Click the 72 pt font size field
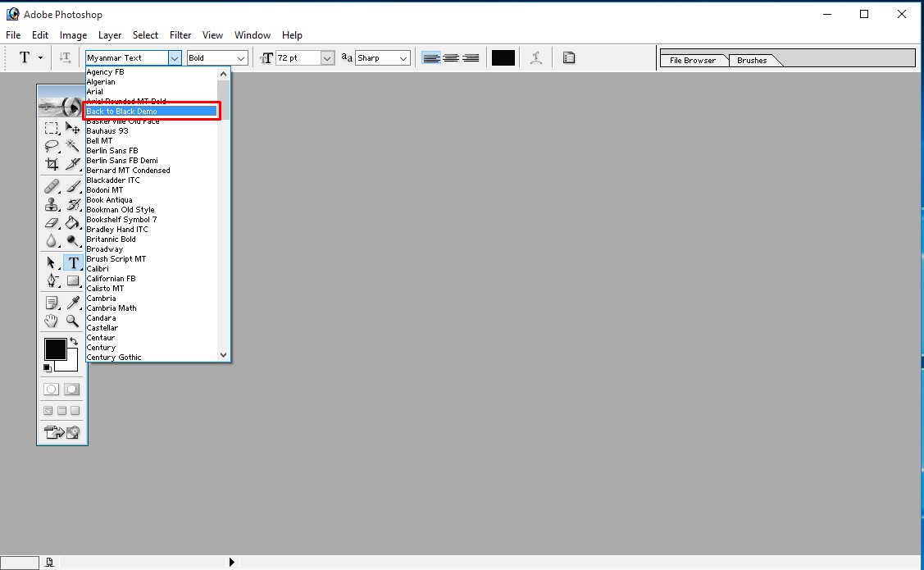This screenshot has height=570, width=924. coord(298,57)
